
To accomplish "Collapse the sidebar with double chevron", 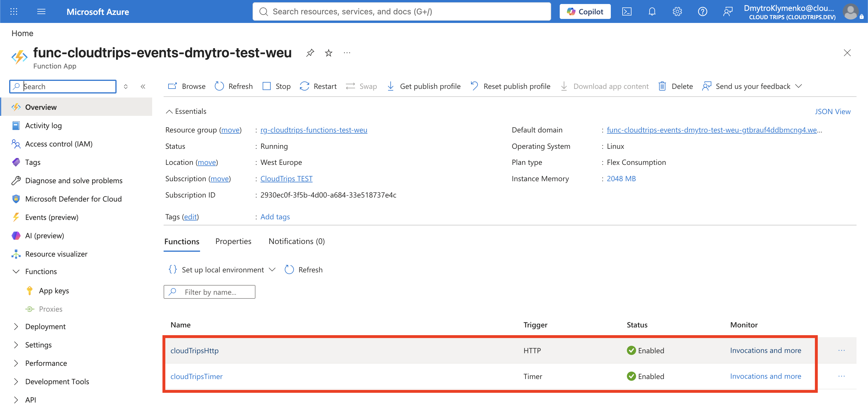I will [x=143, y=87].
